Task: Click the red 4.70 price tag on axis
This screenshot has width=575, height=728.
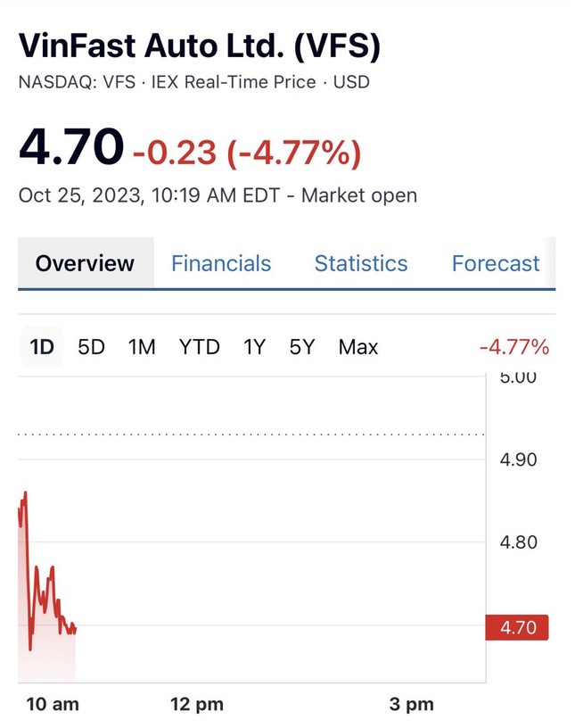Action: (x=517, y=627)
